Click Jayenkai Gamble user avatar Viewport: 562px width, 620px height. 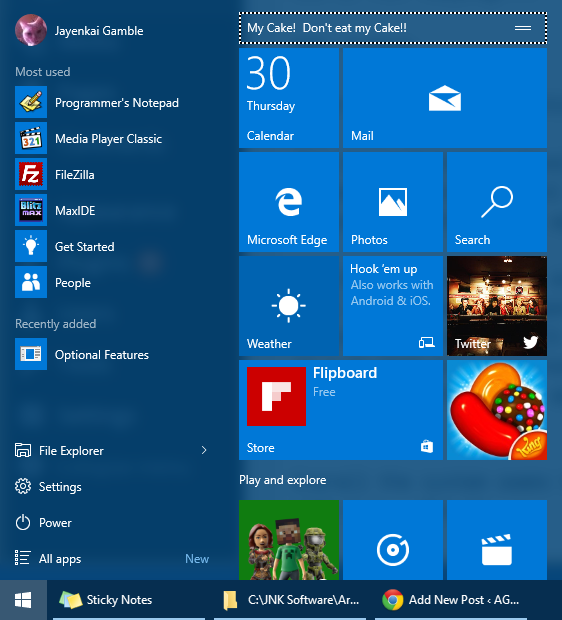pyautogui.click(x=31, y=30)
